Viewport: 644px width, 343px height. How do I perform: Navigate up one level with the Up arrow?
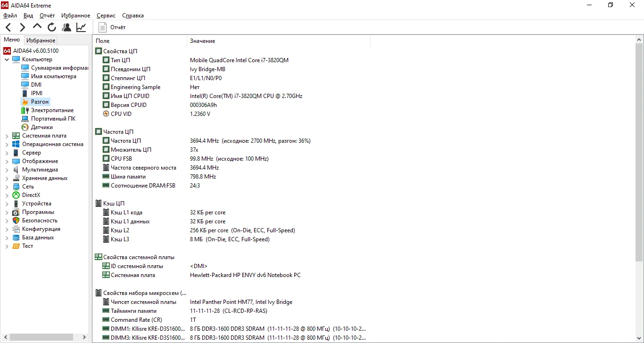point(37,27)
